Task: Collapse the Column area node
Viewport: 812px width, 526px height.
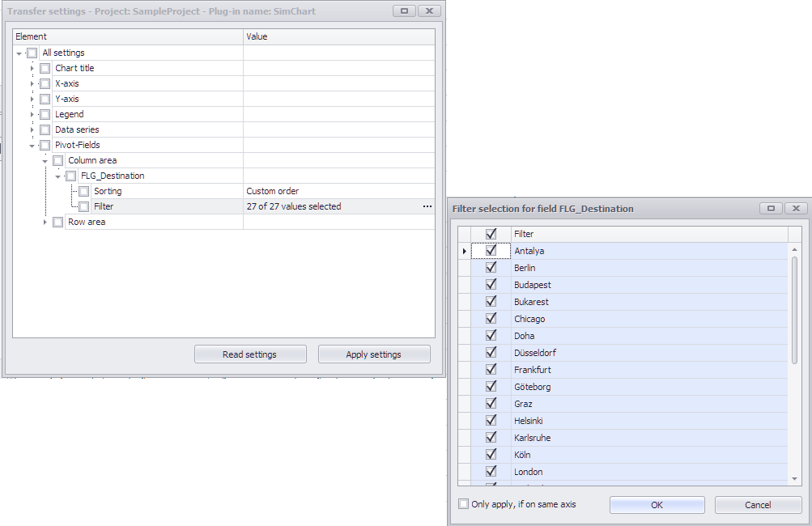Action: point(45,161)
